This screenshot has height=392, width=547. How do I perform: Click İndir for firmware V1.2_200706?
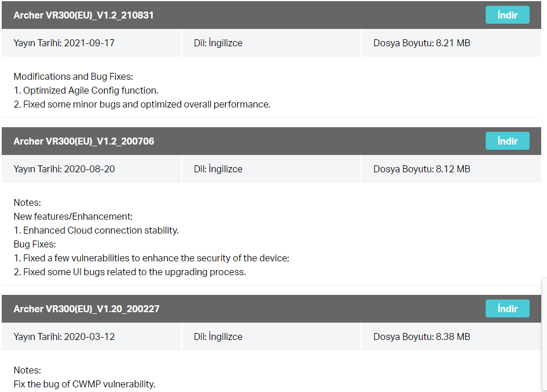tap(507, 141)
